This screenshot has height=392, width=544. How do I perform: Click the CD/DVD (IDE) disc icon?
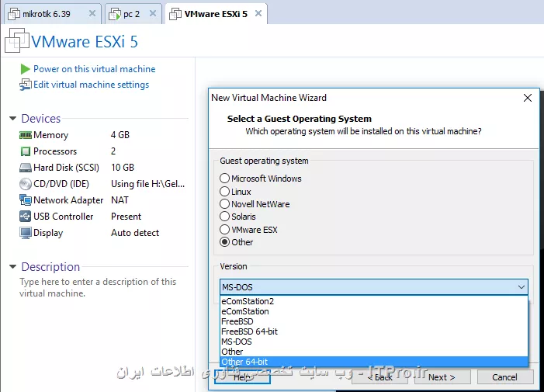[x=26, y=184]
